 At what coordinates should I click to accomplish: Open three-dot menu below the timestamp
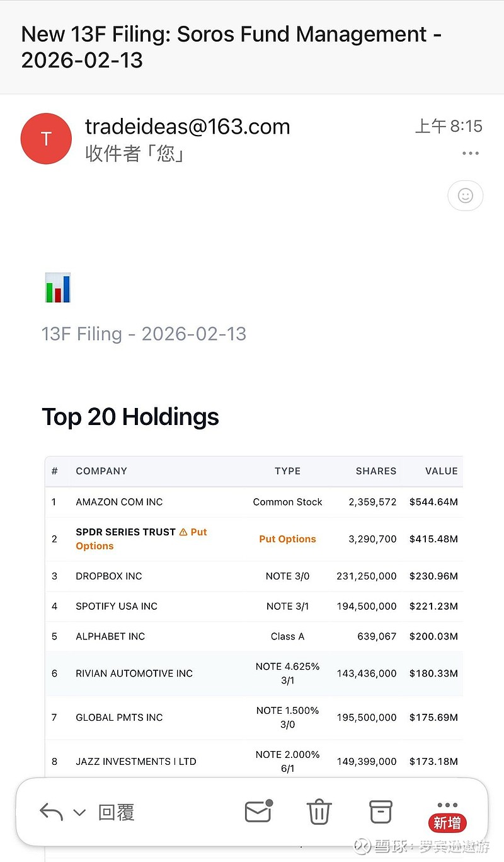(471, 153)
